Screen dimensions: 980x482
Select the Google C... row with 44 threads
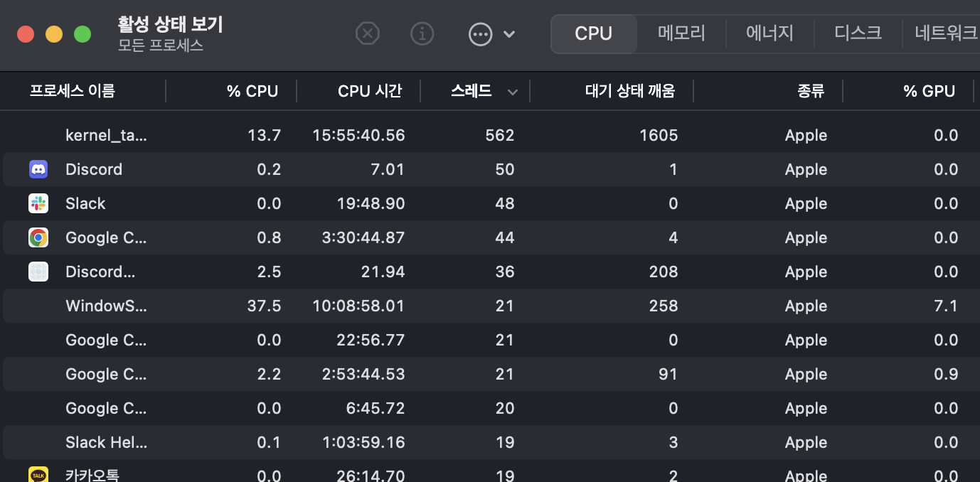pyautogui.click(x=490, y=237)
